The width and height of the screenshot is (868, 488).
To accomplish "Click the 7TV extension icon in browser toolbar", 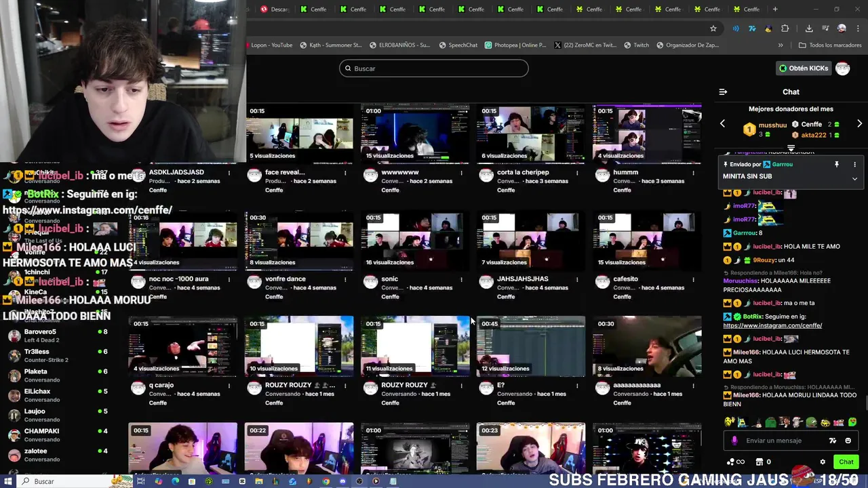I will [x=752, y=28].
